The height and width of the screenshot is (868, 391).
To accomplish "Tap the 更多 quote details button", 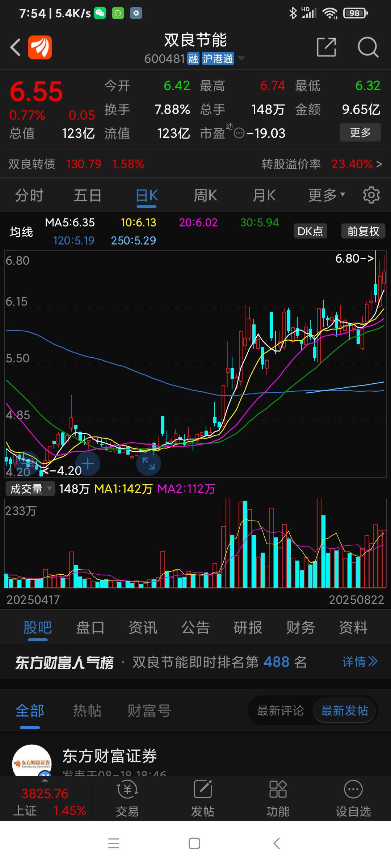I will (x=360, y=132).
